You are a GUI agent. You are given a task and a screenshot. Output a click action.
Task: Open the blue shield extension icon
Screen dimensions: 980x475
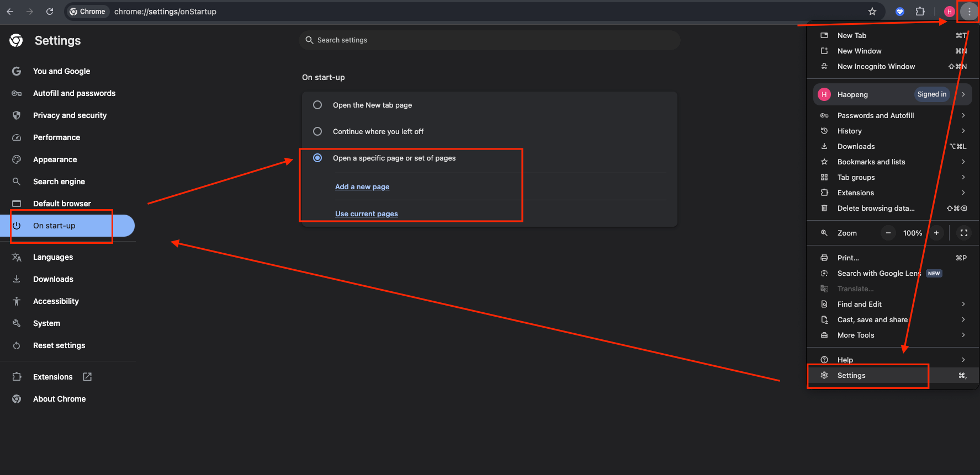900,12
